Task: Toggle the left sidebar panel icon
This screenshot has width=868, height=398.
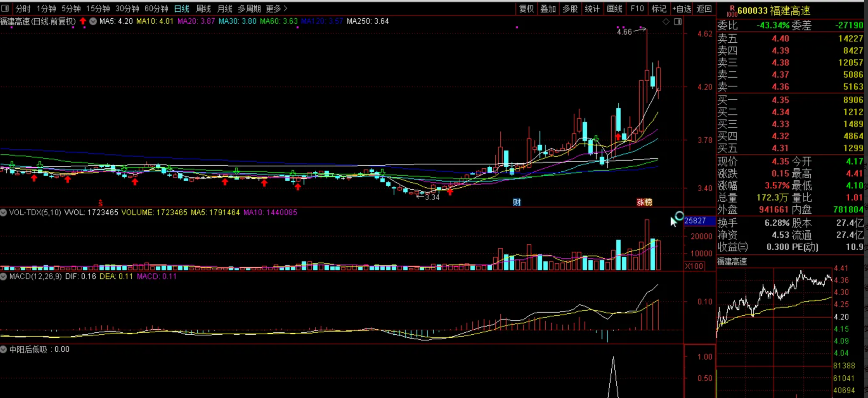Action: coord(5,8)
